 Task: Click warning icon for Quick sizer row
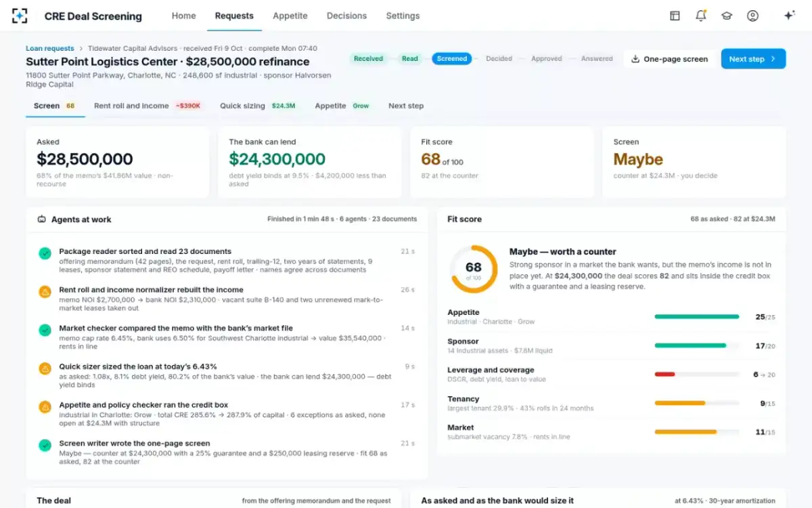click(x=45, y=368)
